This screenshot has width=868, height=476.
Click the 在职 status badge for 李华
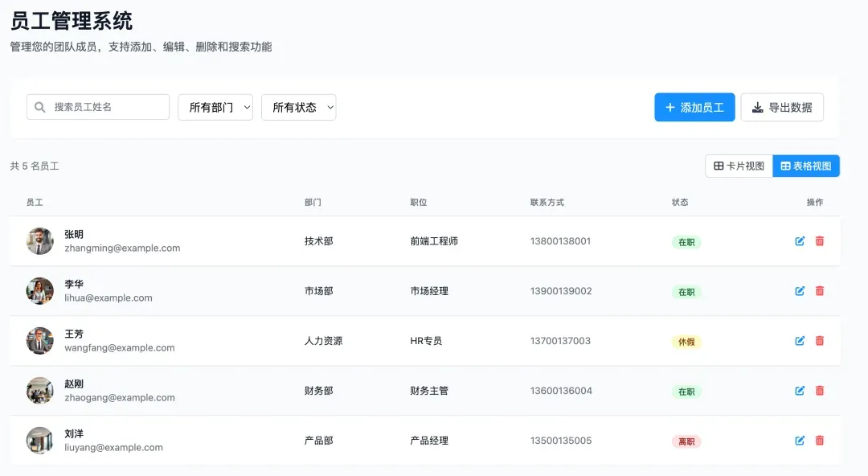(686, 292)
